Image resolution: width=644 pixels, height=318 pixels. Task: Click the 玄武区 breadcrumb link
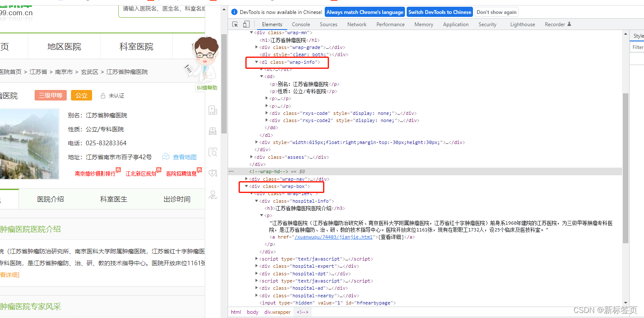[x=90, y=72]
